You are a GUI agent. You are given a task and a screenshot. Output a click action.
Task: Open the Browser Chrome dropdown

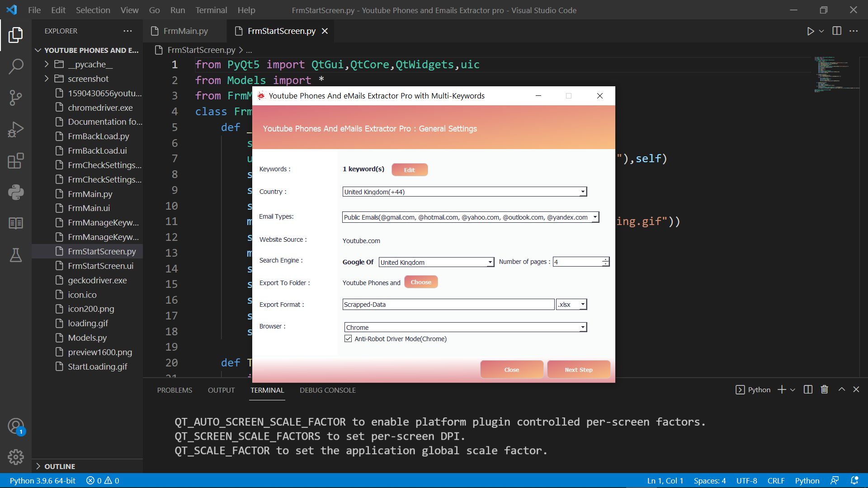(466, 327)
